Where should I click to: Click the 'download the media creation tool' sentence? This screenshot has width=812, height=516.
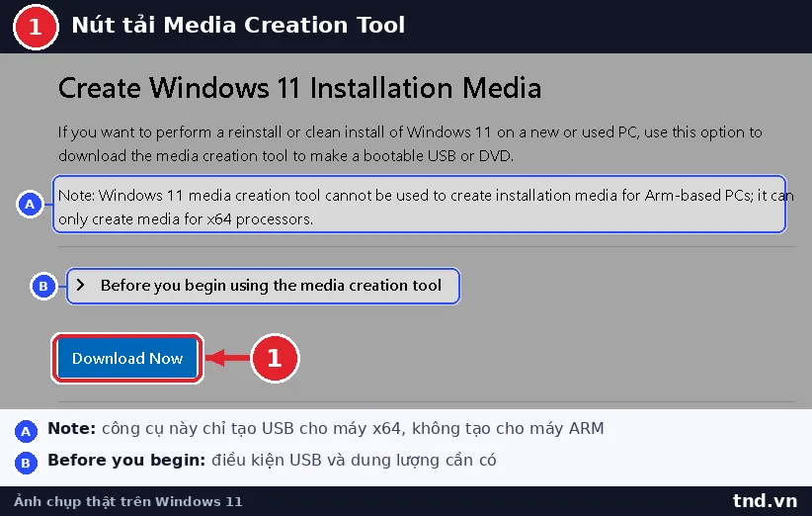[x=285, y=155]
